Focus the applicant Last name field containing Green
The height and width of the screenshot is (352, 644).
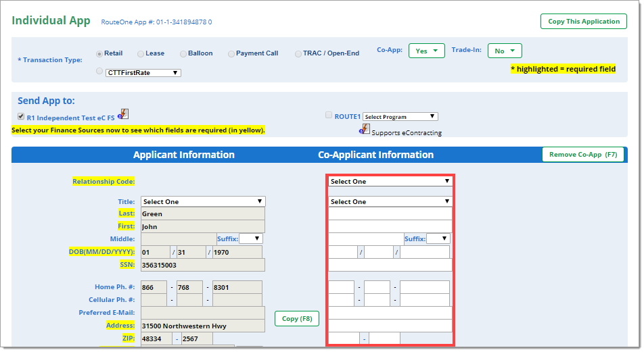click(x=202, y=213)
